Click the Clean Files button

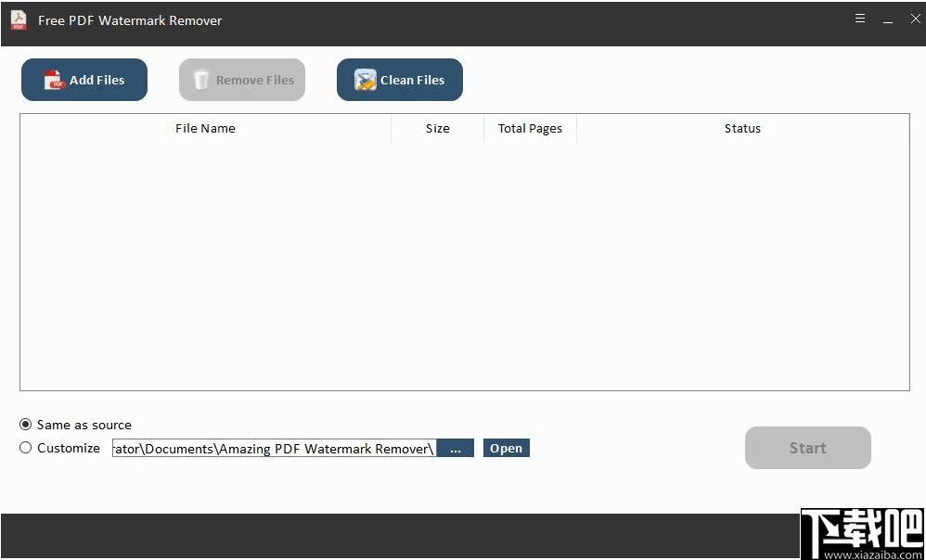tap(400, 80)
